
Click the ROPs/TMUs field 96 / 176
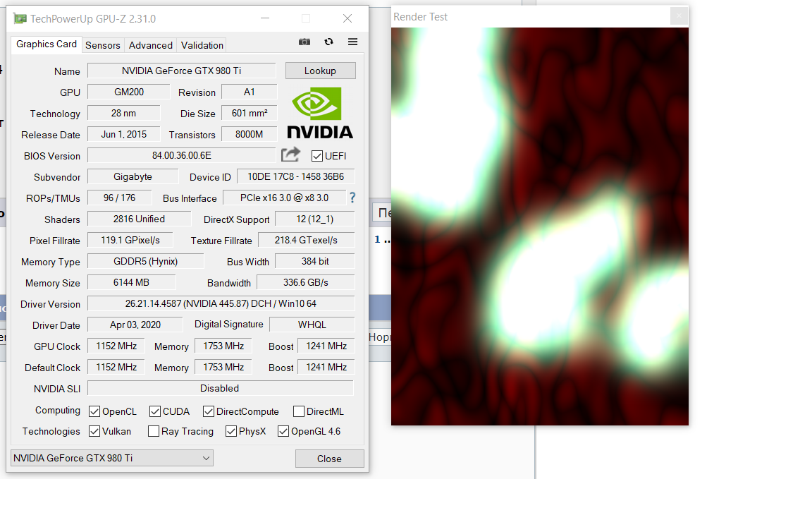point(120,198)
